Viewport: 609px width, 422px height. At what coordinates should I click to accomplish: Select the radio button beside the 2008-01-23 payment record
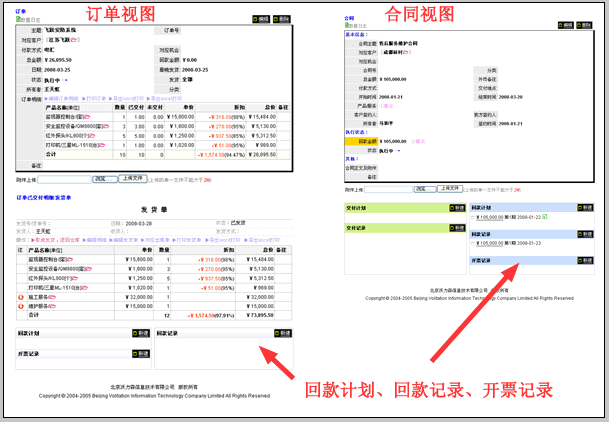pos(473,242)
